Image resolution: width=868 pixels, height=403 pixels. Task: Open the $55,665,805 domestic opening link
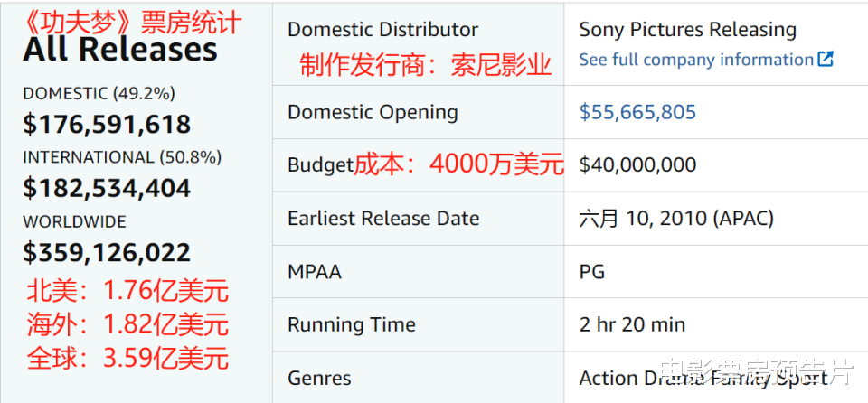click(x=637, y=112)
